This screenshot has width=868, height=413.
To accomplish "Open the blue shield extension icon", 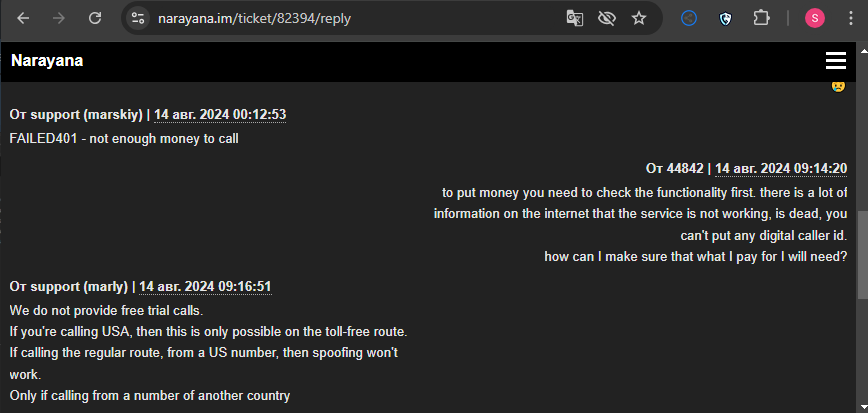I will point(725,19).
